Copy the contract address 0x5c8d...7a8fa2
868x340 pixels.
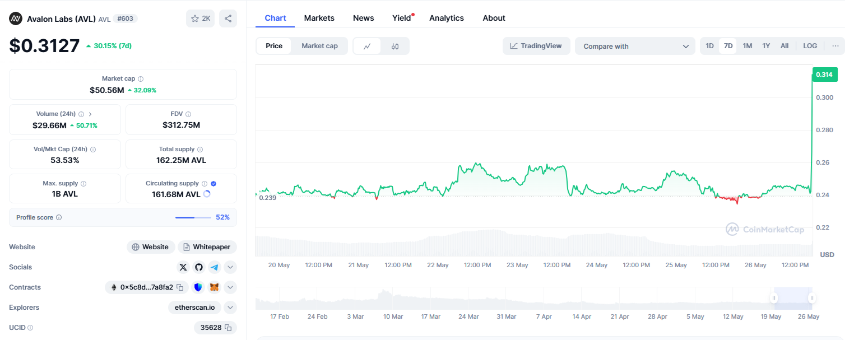coord(180,287)
